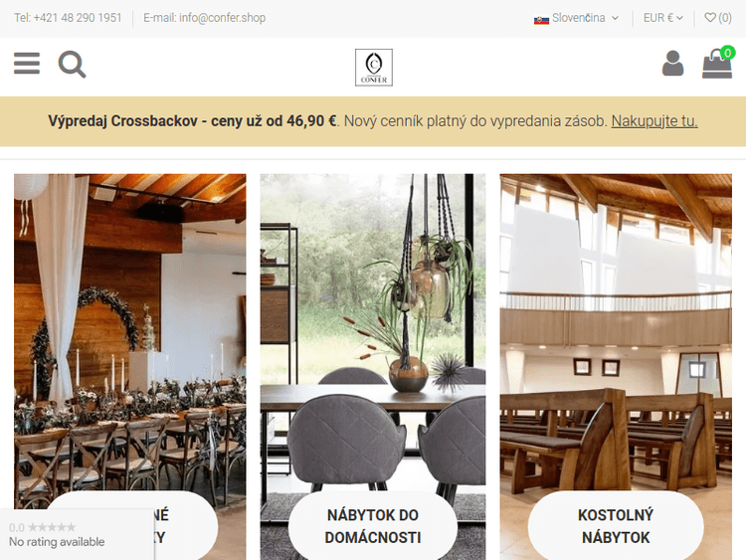This screenshot has width=746, height=560.
Task: Select the wedding hall category image
Action: 130,333
